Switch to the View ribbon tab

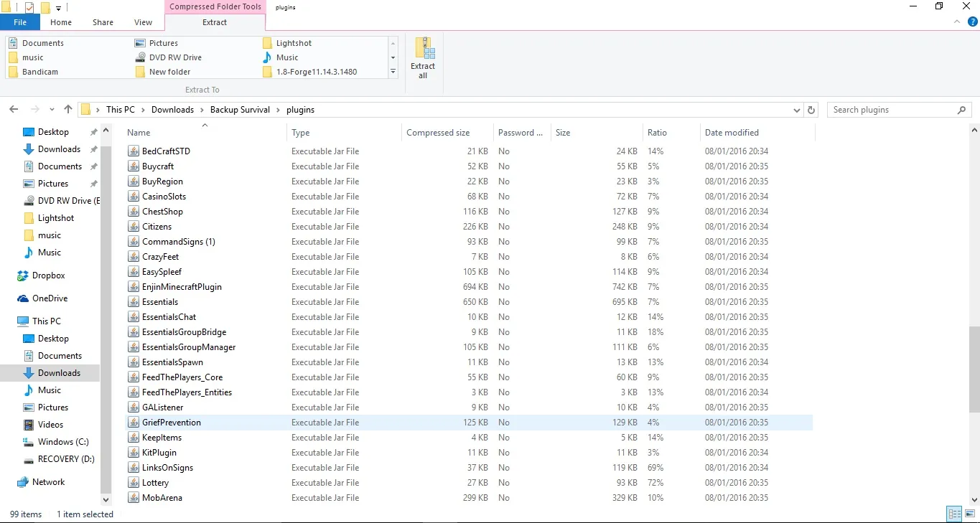point(143,22)
